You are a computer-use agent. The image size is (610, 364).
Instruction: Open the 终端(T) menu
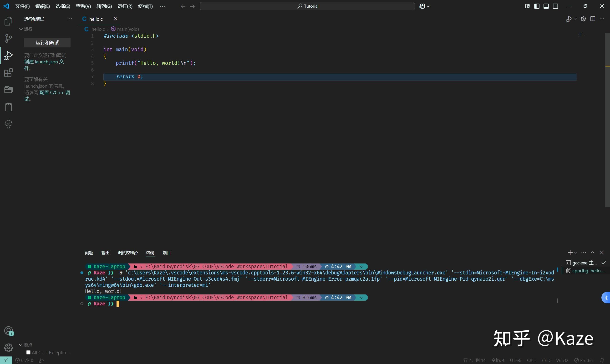[x=145, y=6]
